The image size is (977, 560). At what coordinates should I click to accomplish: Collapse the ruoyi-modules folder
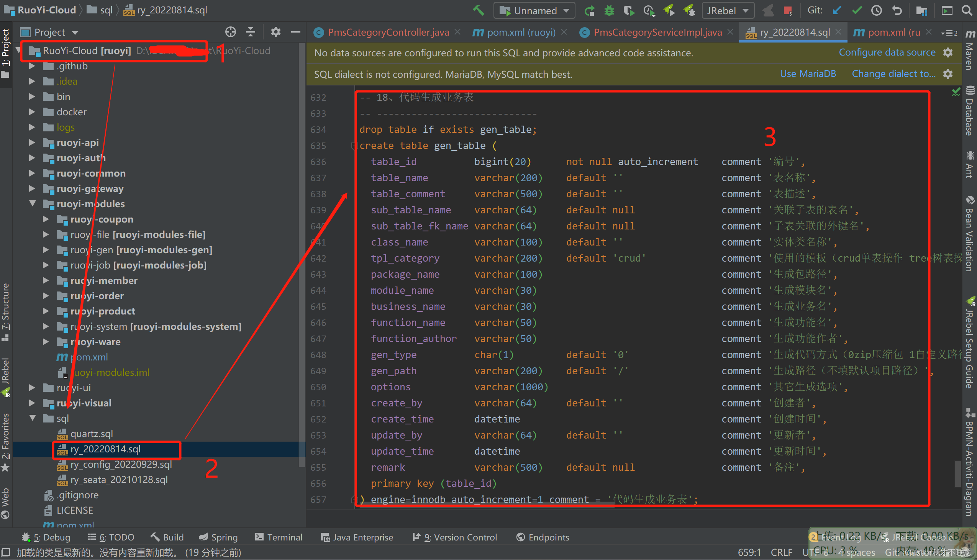click(33, 203)
